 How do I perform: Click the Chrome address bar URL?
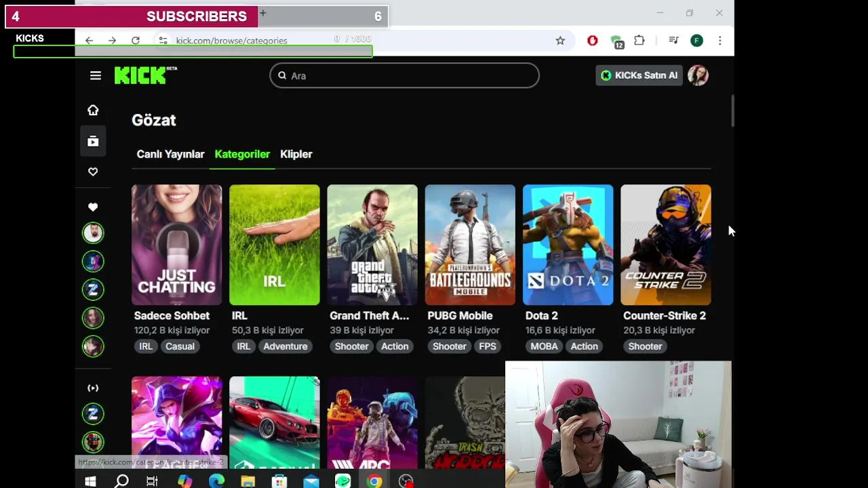click(x=232, y=41)
